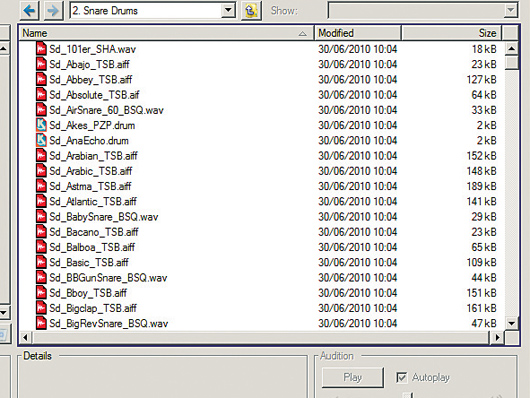Go up one folder level icon
This screenshot has width=530, height=398.
(x=251, y=11)
